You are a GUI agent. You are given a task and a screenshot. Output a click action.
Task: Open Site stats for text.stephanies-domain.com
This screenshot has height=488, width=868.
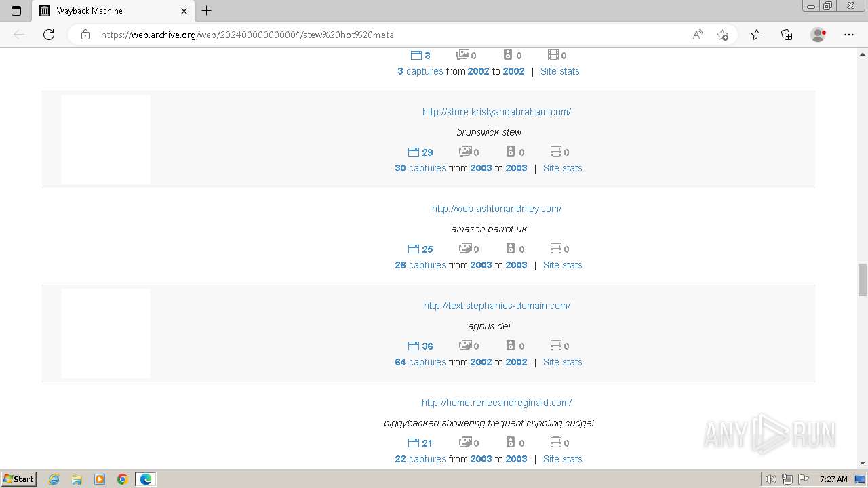coord(562,362)
